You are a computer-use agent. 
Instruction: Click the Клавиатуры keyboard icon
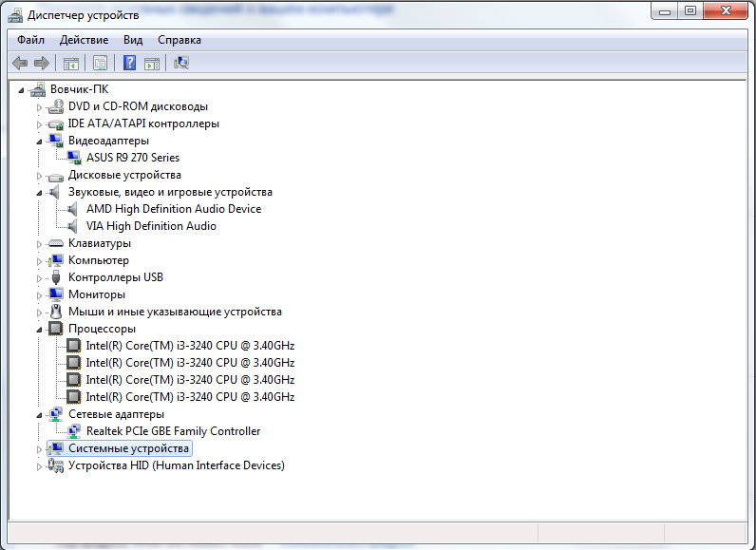56,243
